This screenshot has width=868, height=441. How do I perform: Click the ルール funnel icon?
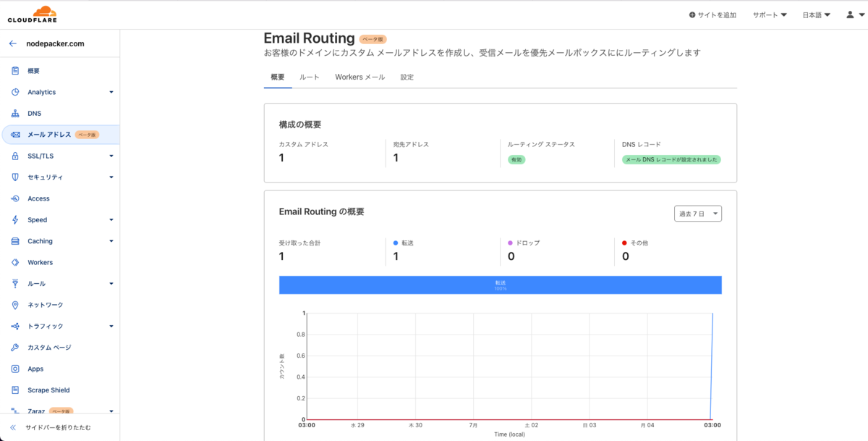pos(15,284)
